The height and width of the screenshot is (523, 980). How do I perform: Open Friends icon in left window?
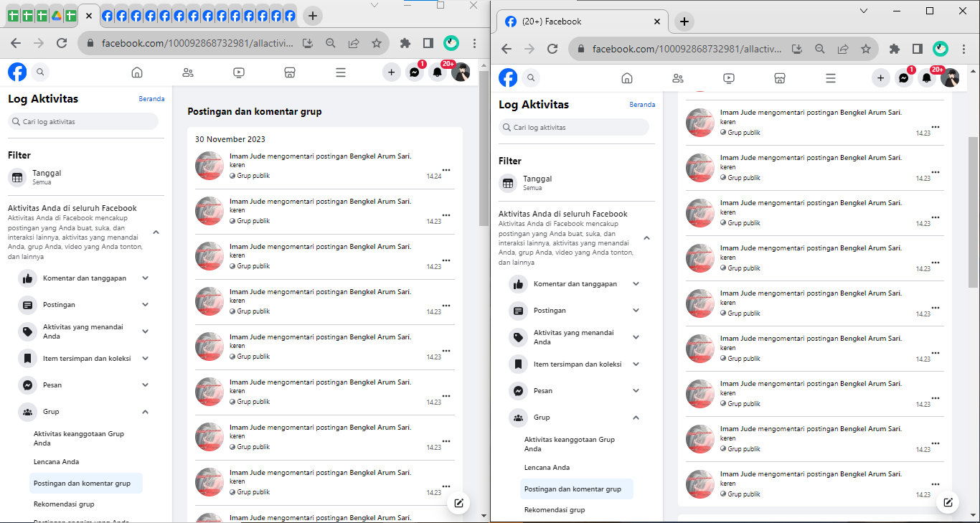pos(188,72)
